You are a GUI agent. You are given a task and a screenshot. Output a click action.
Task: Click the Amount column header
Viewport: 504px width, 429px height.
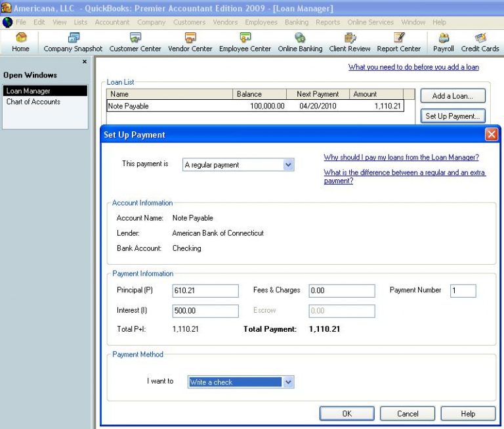click(376, 94)
